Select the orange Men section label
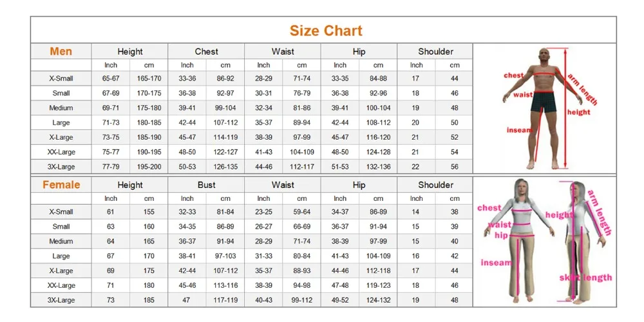 (x=61, y=52)
